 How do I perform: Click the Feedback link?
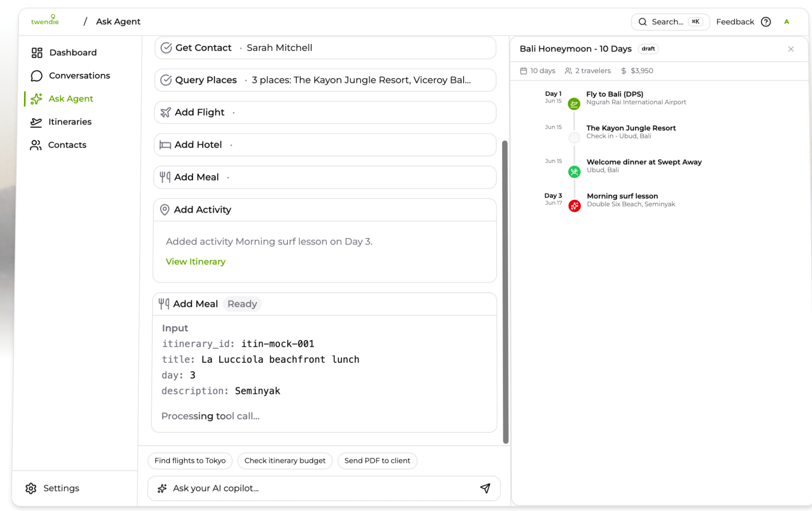[x=735, y=22]
